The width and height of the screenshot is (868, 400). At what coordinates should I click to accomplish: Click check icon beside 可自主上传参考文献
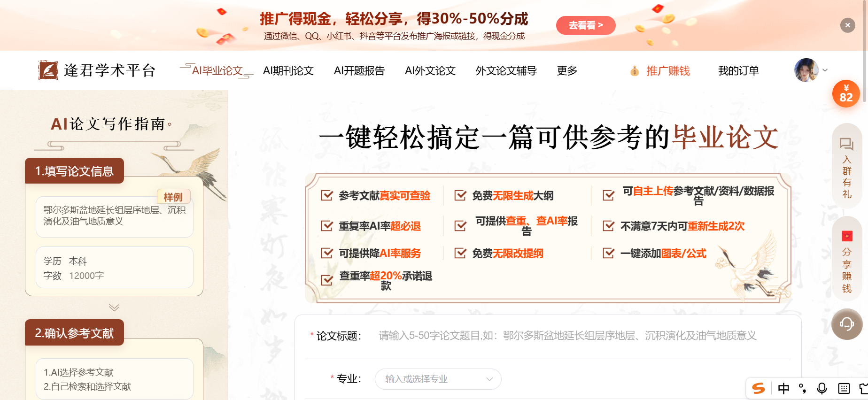click(608, 195)
